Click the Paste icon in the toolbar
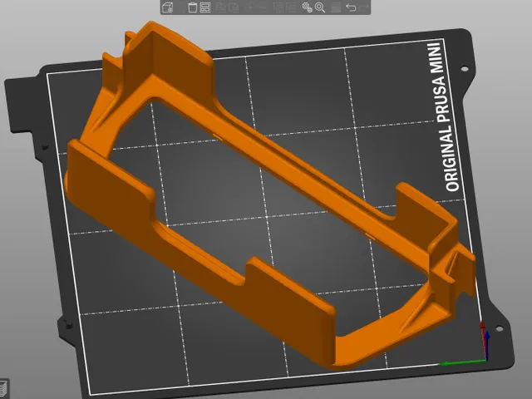532x399 pixels. [234, 7]
